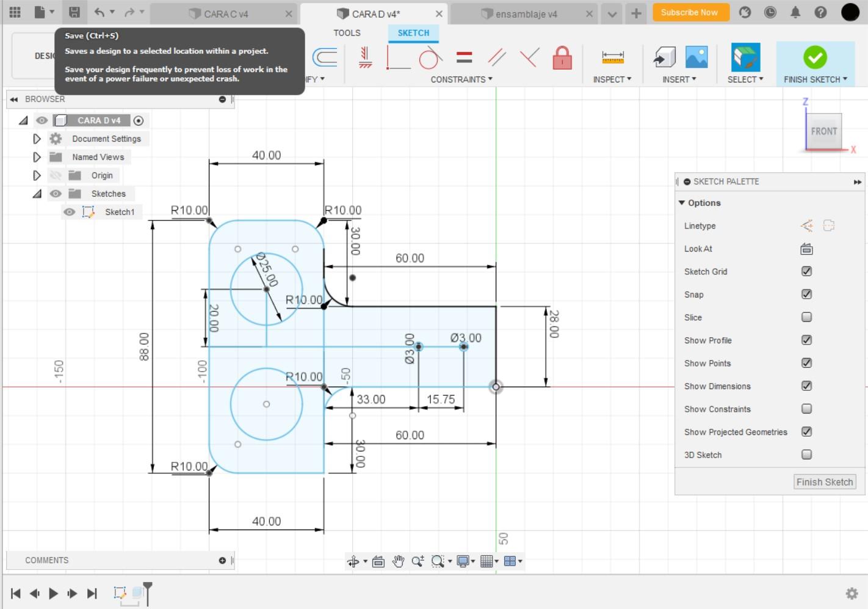Open INSERT dropdown menu
The height and width of the screenshot is (609, 868).
coord(679,79)
